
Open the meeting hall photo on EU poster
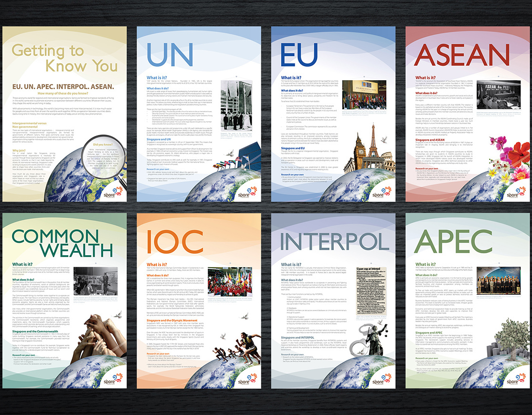[x=364, y=95]
